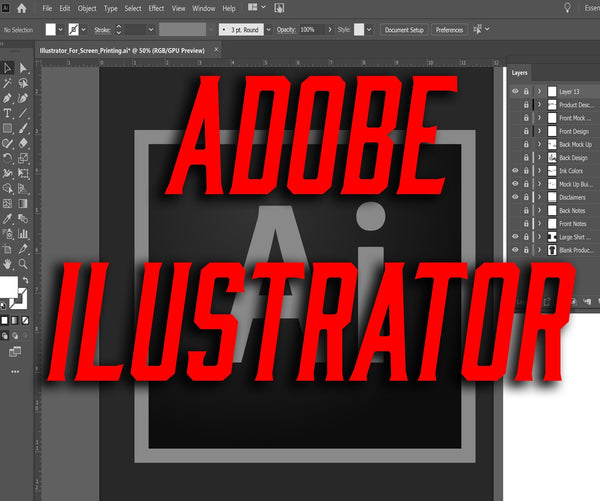This screenshot has width=600, height=501.
Task: Click the Opacity label link
Action: click(x=286, y=29)
